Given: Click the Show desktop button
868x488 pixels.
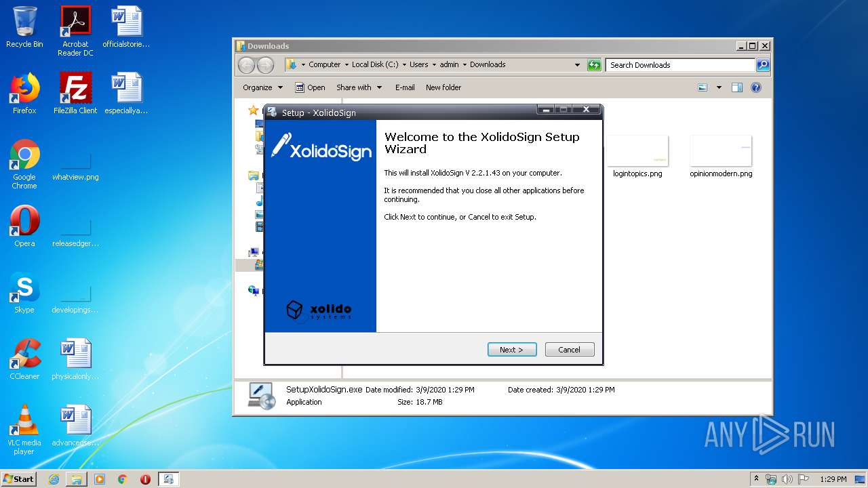Looking at the screenshot, I should [861, 479].
